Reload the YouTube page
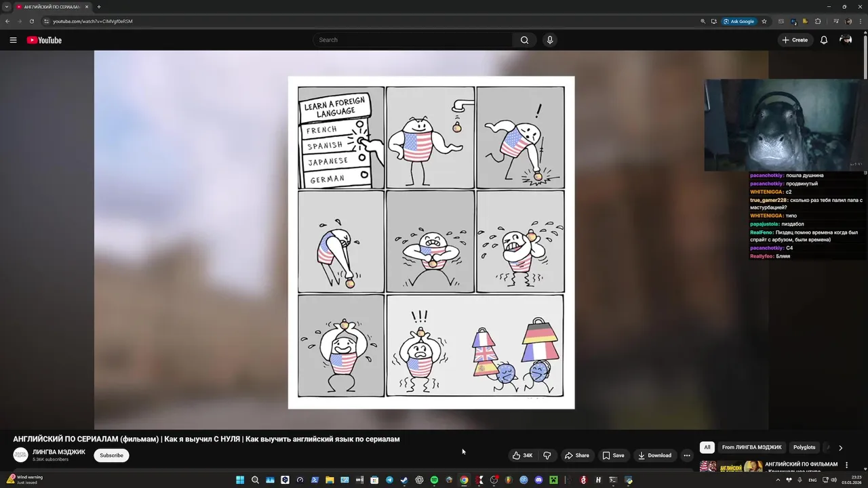Viewport: 868px width, 488px height. click(x=31, y=21)
